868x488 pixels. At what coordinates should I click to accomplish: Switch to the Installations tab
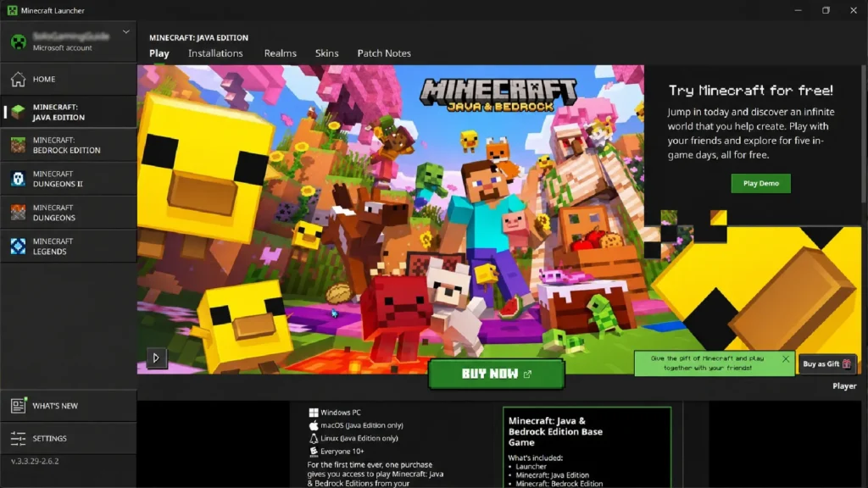(215, 53)
